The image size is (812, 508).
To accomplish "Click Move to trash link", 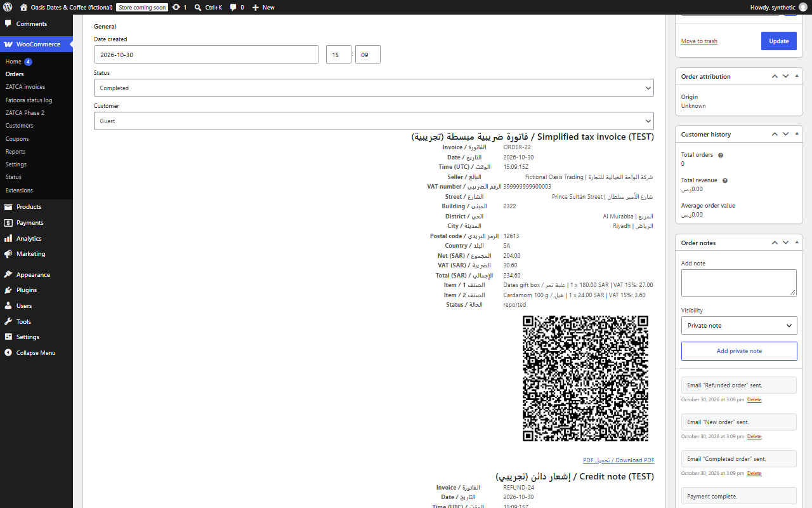I will tap(699, 41).
